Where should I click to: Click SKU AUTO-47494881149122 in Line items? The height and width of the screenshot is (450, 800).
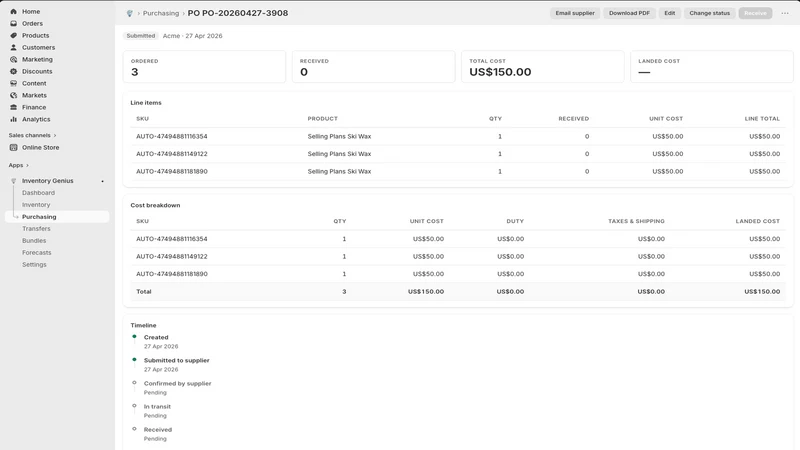click(171, 154)
